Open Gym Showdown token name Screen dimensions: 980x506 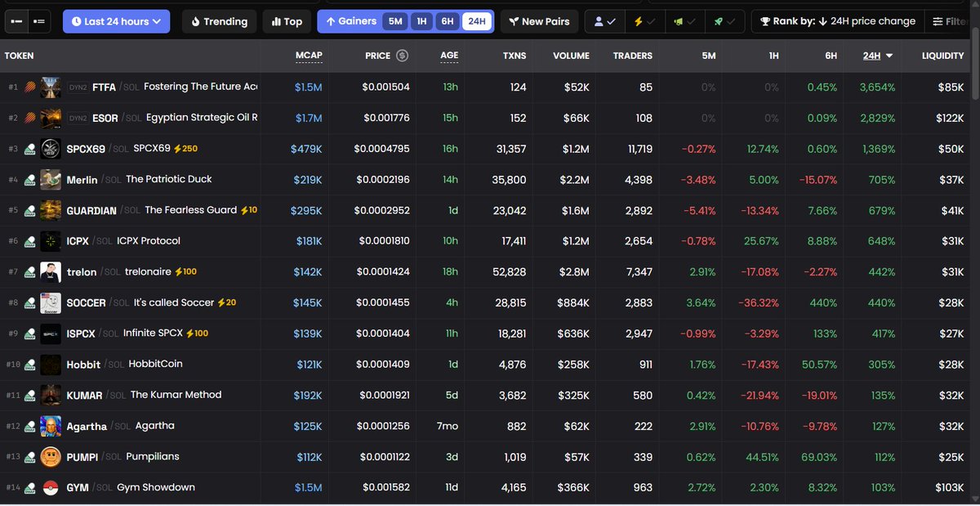click(156, 487)
